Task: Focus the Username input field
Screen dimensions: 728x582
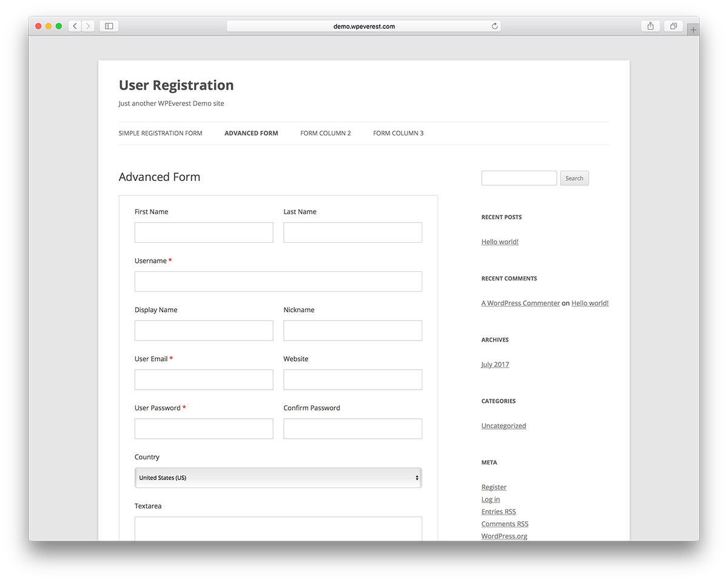Action: click(278, 282)
